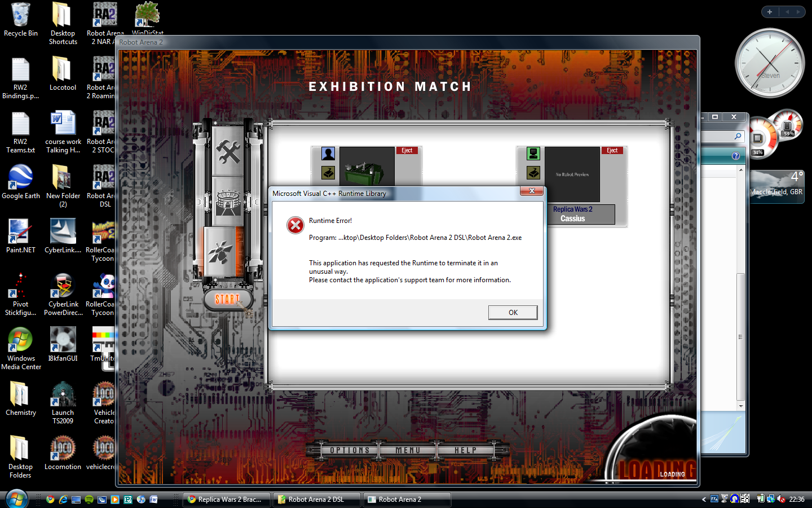Click Switch Between Windows quick launch icon

(x=102, y=499)
